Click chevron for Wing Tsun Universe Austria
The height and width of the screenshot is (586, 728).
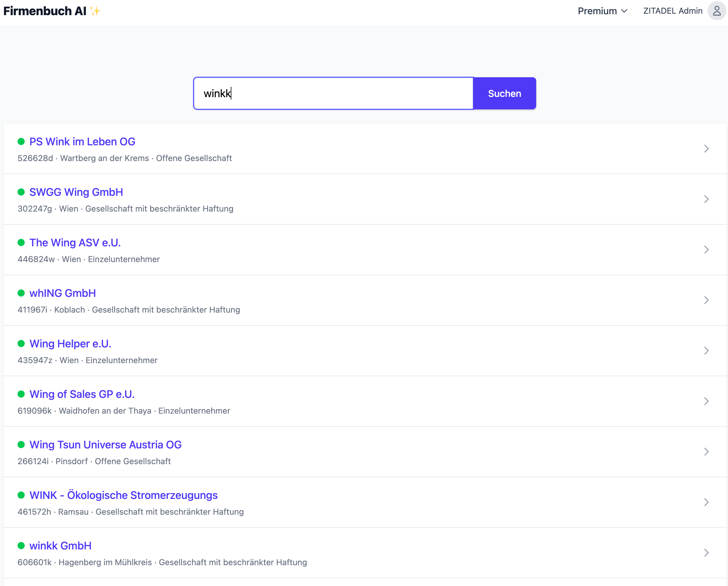(x=706, y=452)
